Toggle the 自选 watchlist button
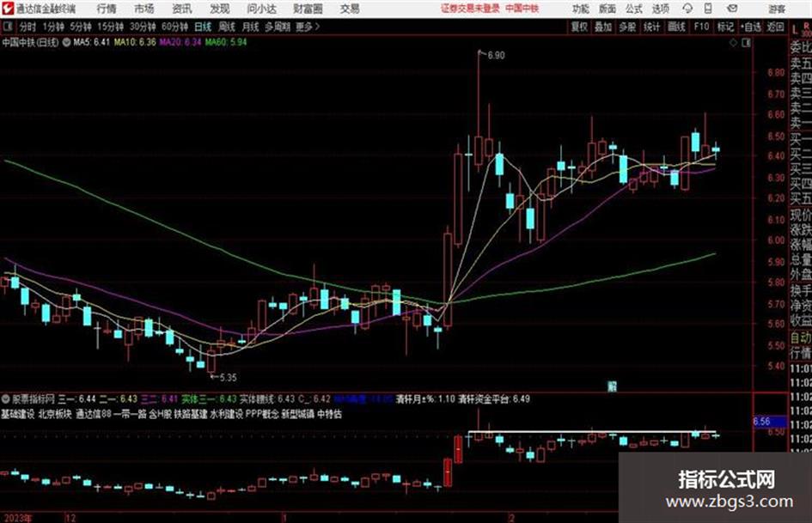812x523 pixels. [x=751, y=27]
